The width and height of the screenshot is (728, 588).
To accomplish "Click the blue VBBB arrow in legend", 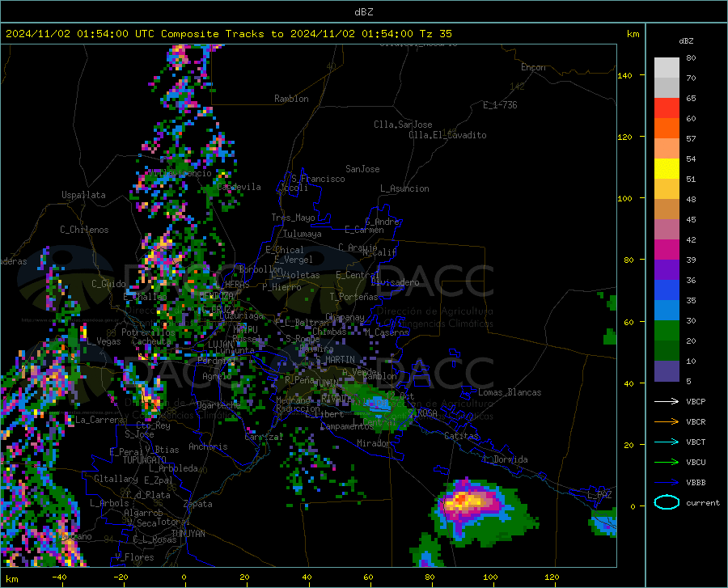I will [667, 483].
